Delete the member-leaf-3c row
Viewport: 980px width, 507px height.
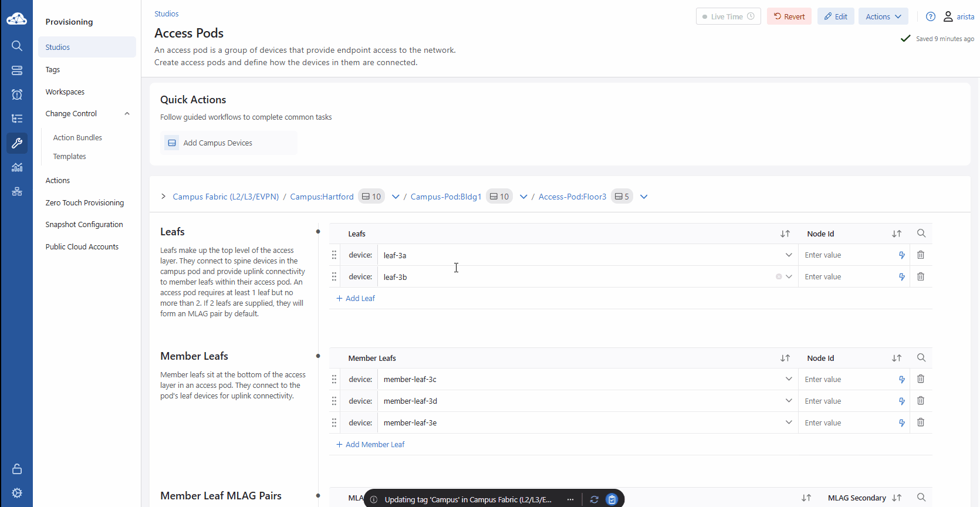pos(921,379)
